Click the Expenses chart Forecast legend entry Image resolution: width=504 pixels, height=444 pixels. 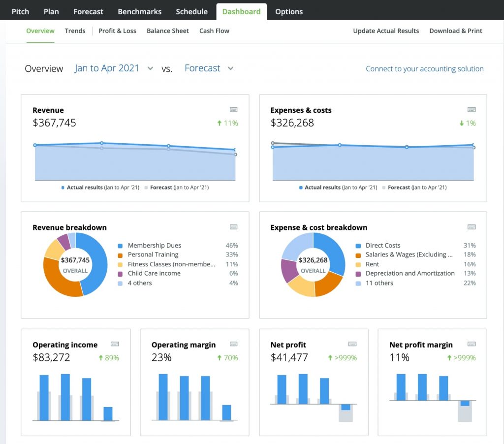pos(414,188)
